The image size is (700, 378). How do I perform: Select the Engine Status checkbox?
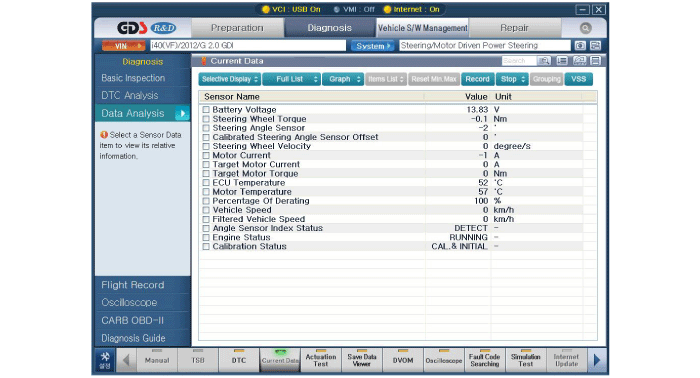point(206,237)
